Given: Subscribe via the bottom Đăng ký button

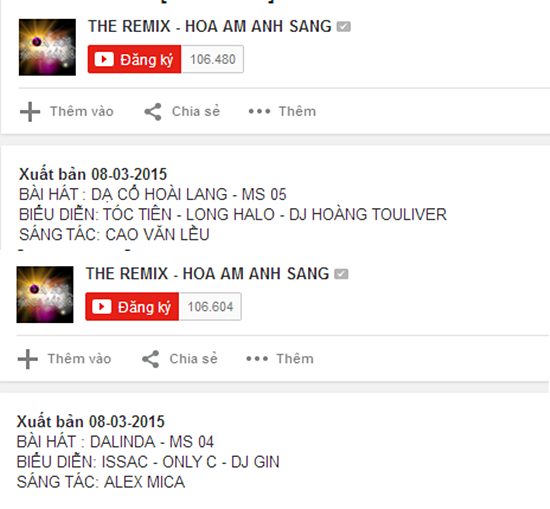Looking at the screenshot, I should (x=132, y=307).
